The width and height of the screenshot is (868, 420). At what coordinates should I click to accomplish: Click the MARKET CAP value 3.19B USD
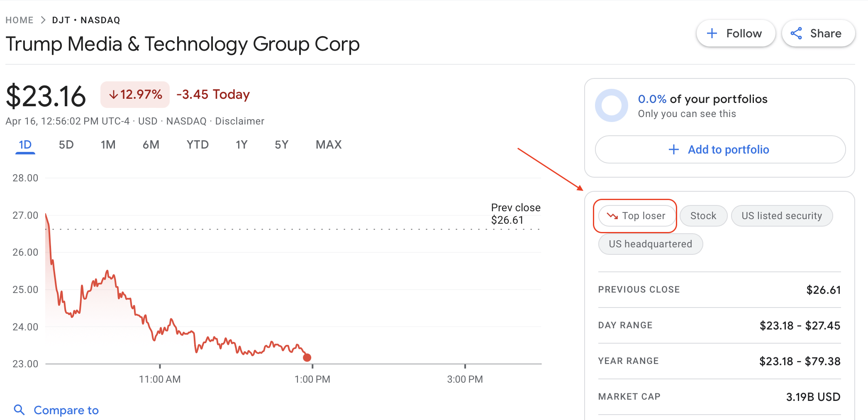coord(813,397)
